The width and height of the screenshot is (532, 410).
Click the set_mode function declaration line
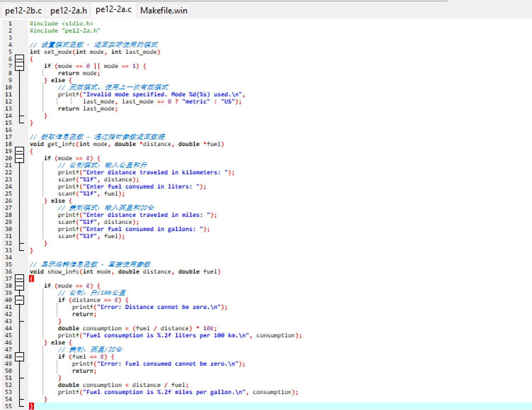click(x=95, y=52)
